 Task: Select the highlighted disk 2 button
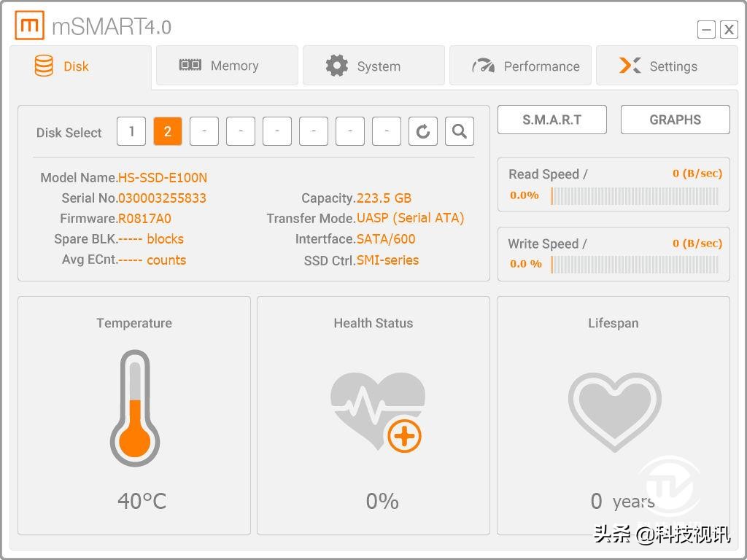click(x=168, y=131)
